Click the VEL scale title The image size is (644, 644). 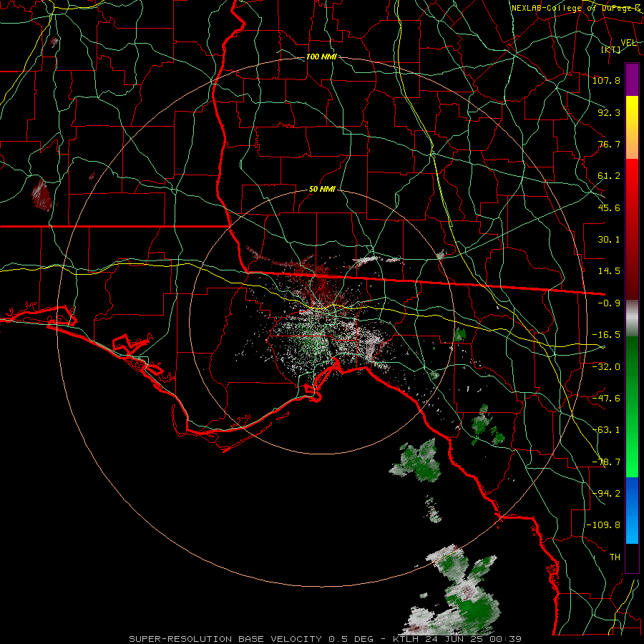629,43
